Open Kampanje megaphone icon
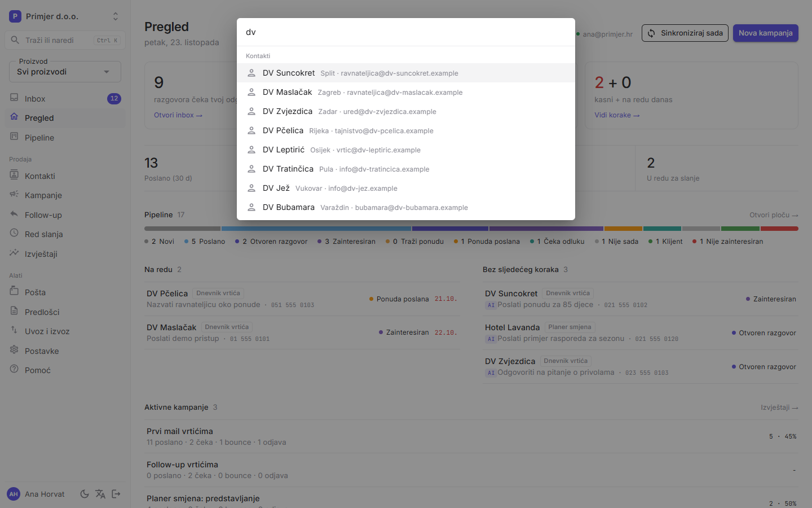This screenshot has width=812, height=508. [14, 195]
